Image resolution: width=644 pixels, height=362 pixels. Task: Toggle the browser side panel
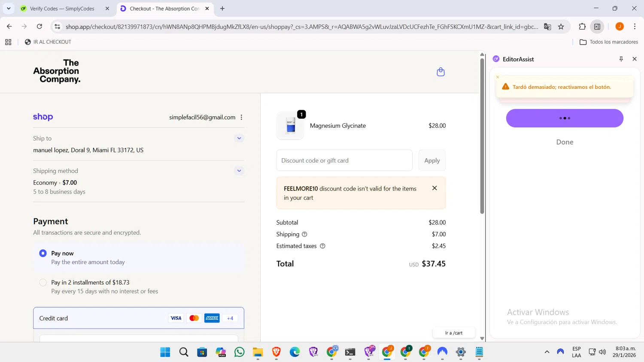(597, 27)
